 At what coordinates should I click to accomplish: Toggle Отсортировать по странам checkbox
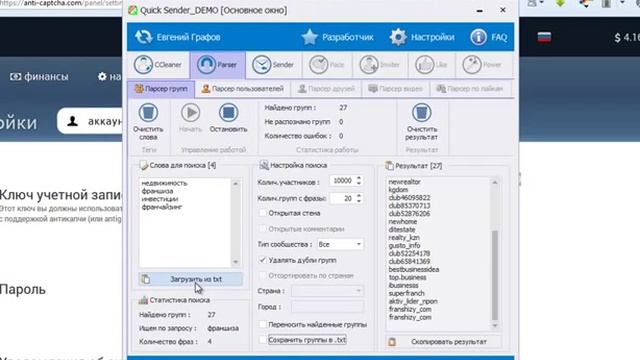pyautogui.click(x=263, y=276)
